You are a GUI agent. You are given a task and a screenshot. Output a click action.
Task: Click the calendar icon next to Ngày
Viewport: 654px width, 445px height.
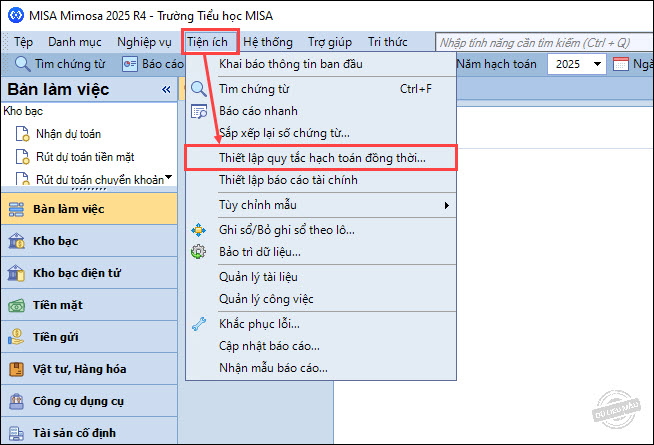620,64
